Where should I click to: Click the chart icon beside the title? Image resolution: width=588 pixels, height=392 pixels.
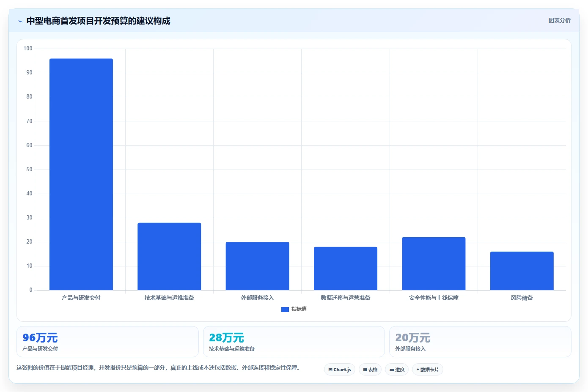(20, 21)
